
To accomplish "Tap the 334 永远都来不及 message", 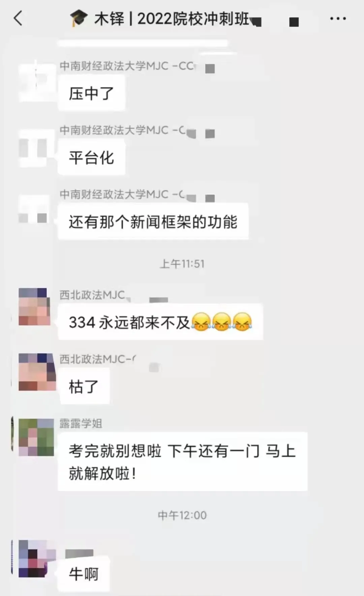I will [x=160, y=322].
